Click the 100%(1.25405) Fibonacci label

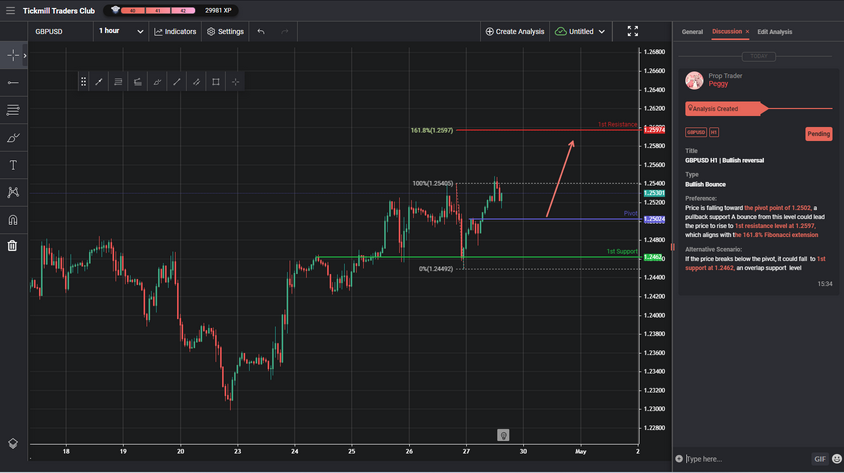point(433,183)
